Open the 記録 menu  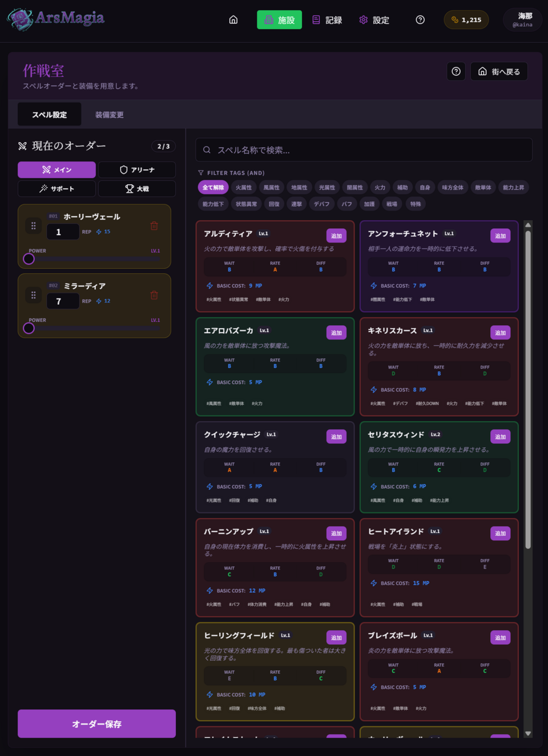point(327,20)
